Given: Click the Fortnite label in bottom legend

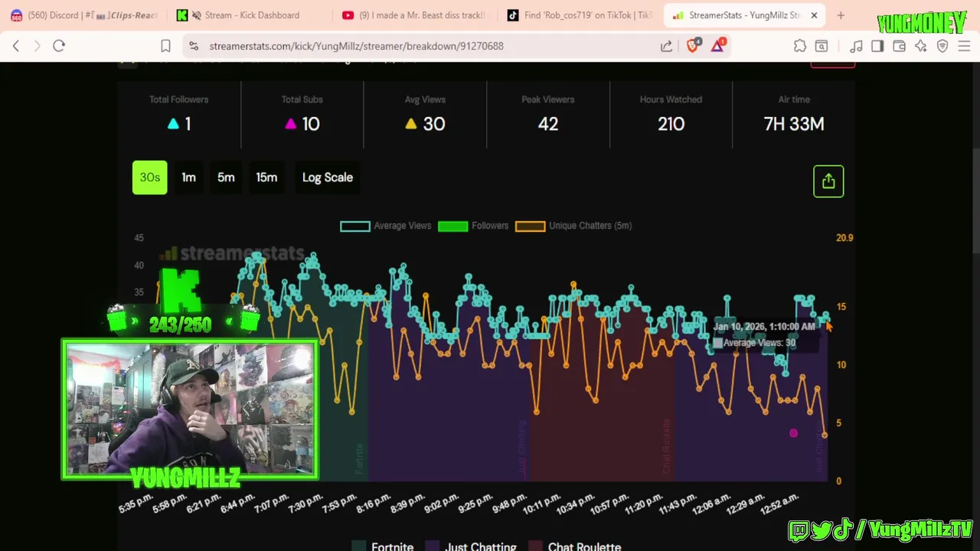Looking at the screenshot, I should pos(393,546).
